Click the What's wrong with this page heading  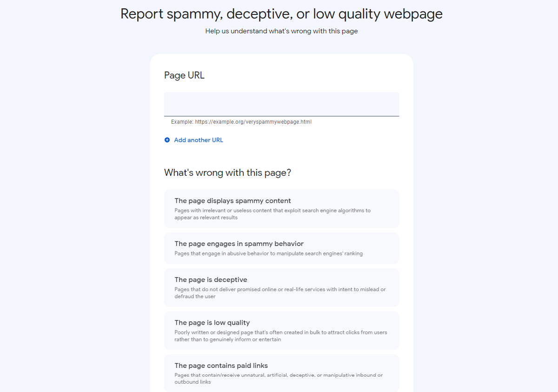click(x=227, y=173)
